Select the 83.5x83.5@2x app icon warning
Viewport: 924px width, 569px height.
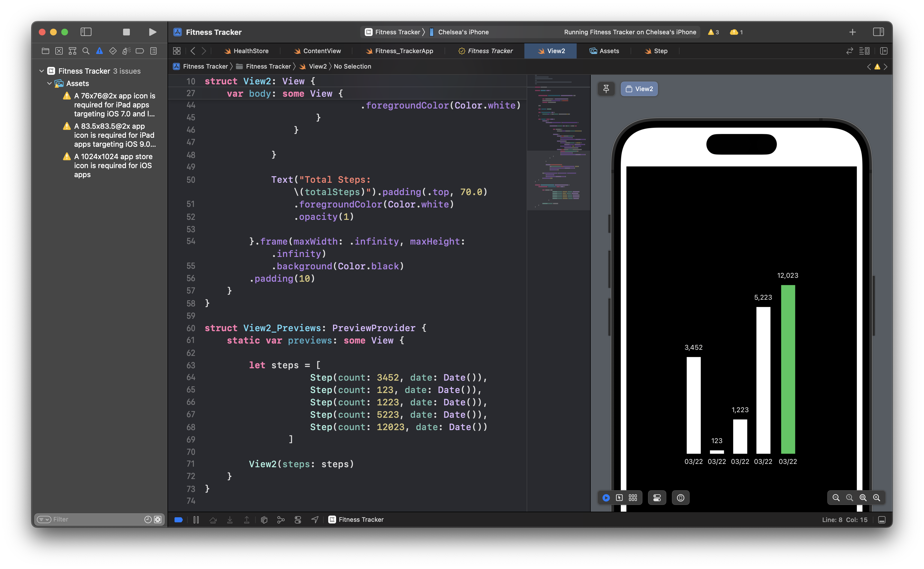pos(109,135)
